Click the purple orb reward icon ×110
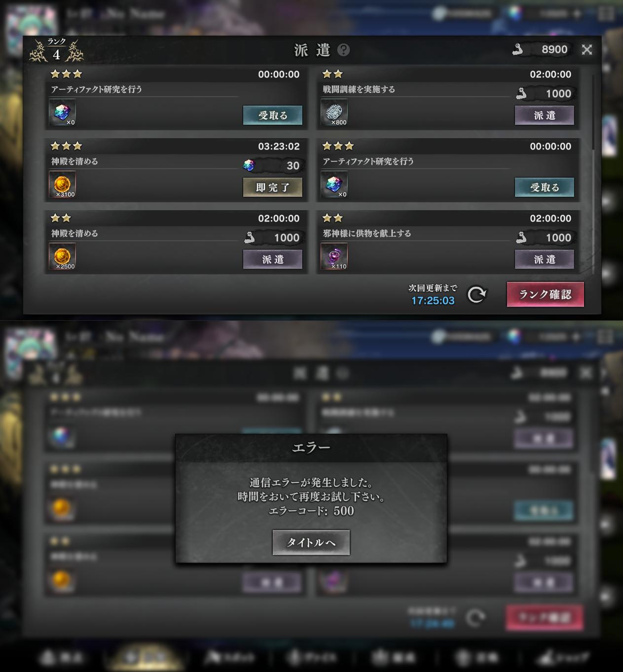 pos(334,257)
